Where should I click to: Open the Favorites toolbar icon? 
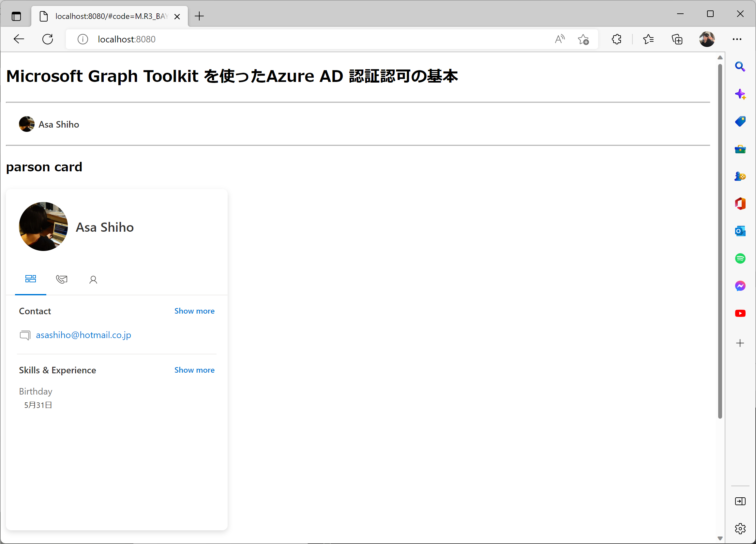click(x=648, y=39)
